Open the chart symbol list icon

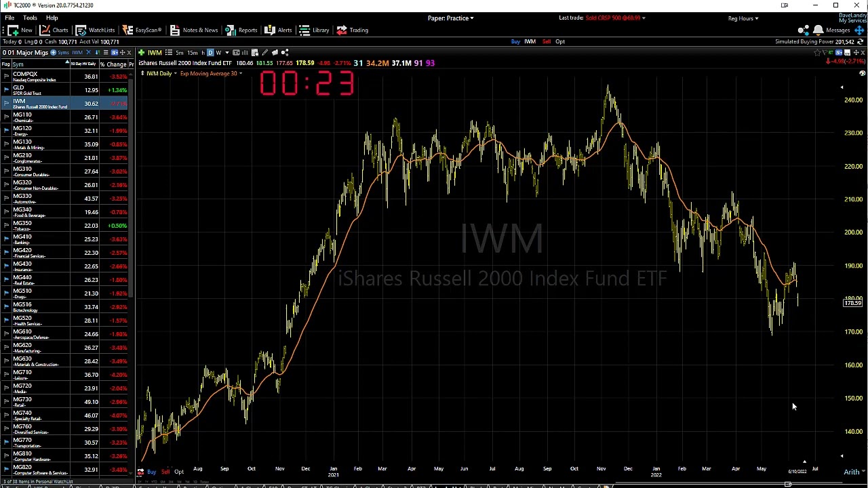[x=168, y=52]
